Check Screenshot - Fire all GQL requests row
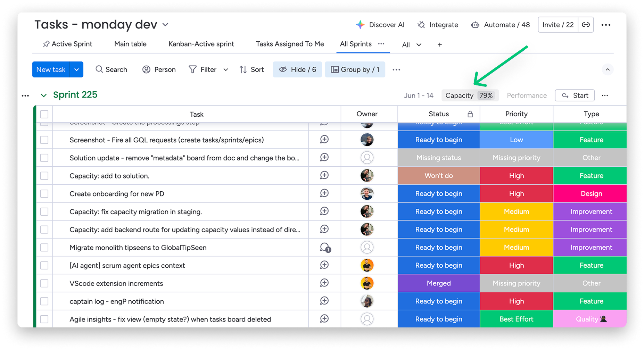Screen dimensions: 644x350 click(44, 140)
